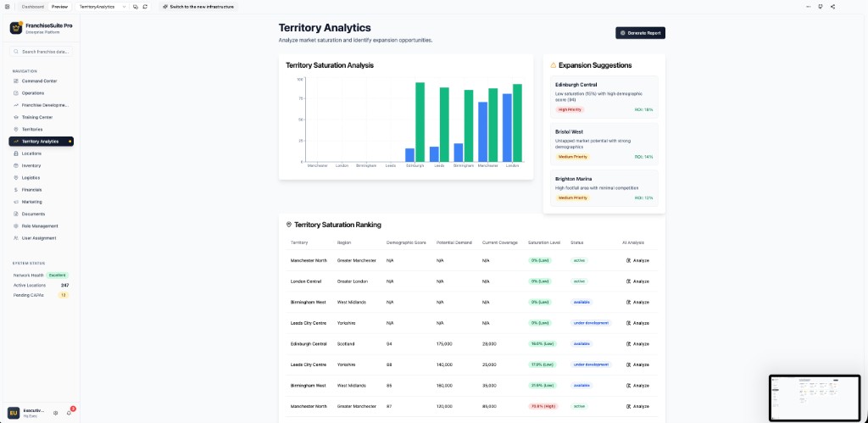Open the TerritoryAnalytics page dropdown
This screenshot has height=423, width=868.
pyautogui.click(x=102, y=7)
